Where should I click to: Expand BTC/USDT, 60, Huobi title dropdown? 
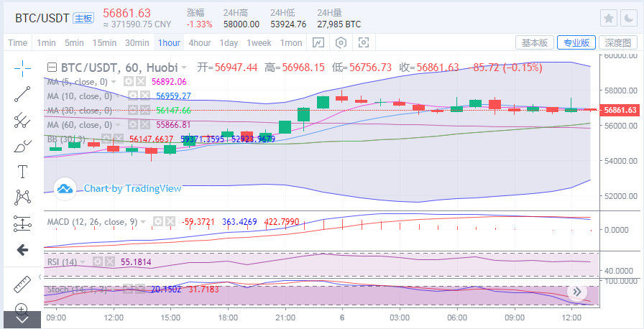(x=185, y=68)
